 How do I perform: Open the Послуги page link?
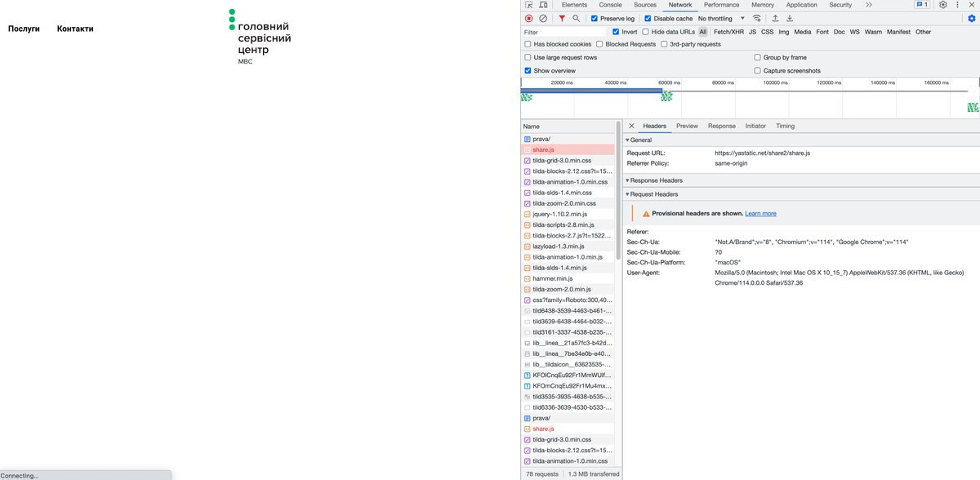(x=24, y=29)
